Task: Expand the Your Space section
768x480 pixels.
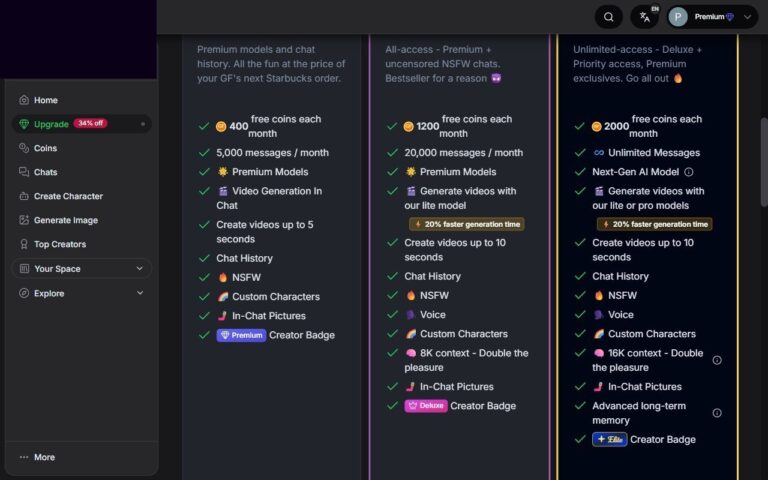Action: [139, 269]
